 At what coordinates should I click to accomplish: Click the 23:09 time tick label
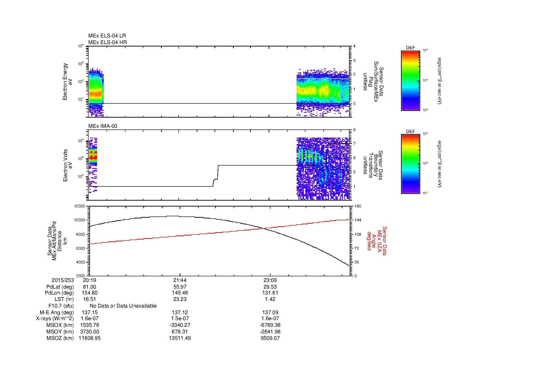coord(270,280)
